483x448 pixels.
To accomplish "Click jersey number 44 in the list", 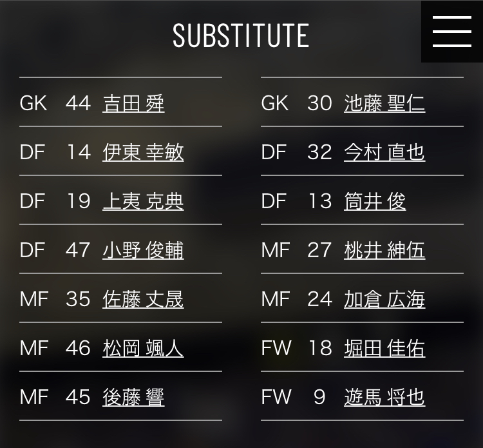I will click(78, 103).
